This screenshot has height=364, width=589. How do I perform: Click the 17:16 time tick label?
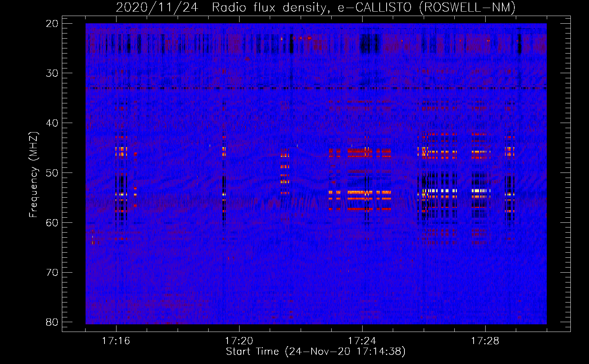[116, 341]
